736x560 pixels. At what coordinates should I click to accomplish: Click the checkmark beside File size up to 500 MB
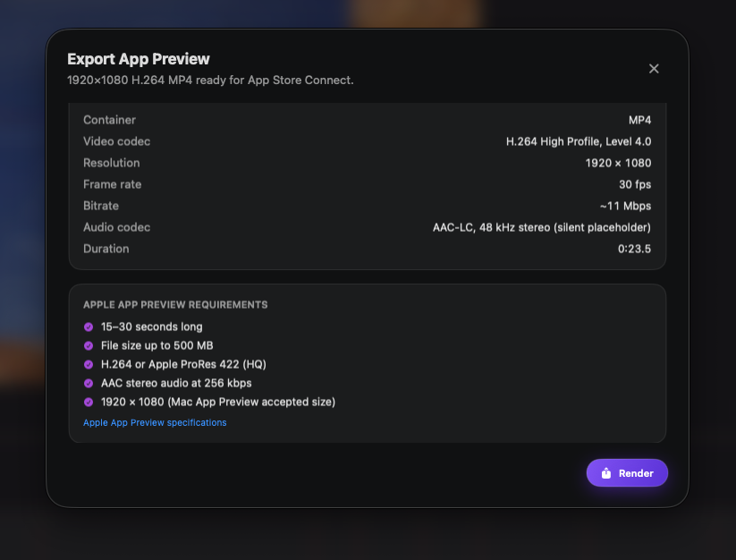[x=89, y=345]
